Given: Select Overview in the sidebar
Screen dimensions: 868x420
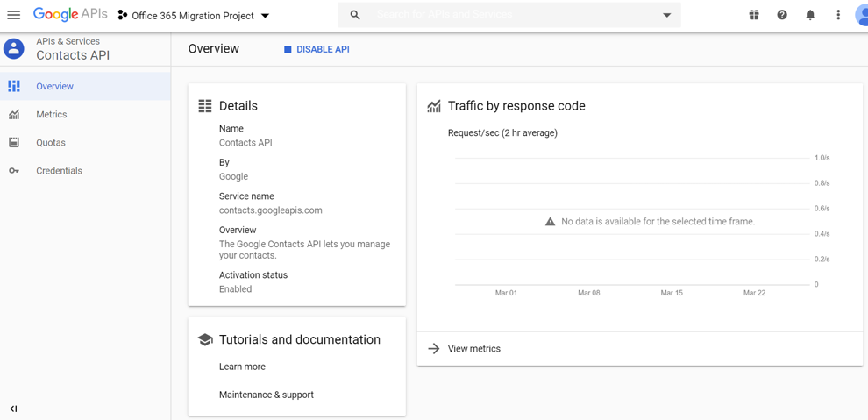Looking at the screenshot, I should [x=54, y=87].
